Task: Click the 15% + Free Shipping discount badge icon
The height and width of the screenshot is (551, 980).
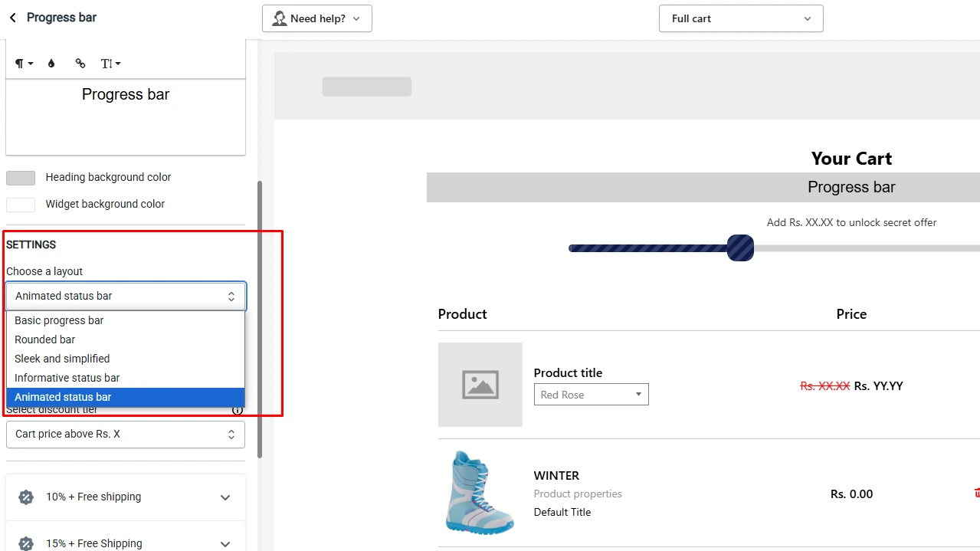Action: [x=26, y=543]
